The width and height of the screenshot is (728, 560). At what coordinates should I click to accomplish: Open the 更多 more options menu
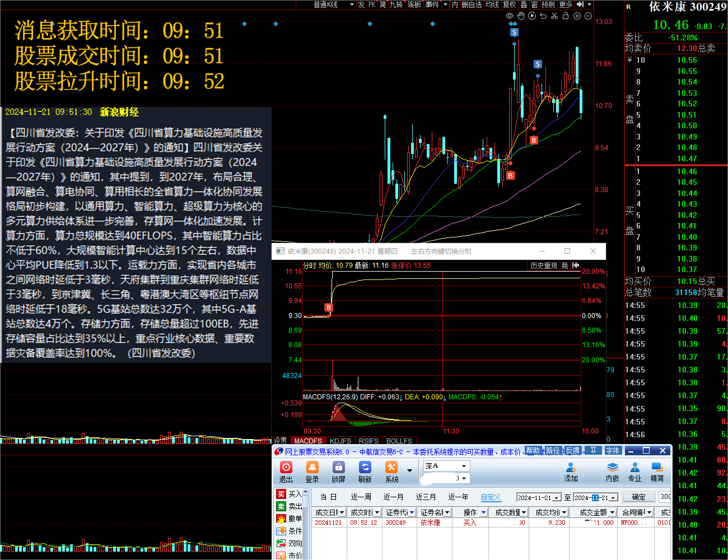point(566,4)
